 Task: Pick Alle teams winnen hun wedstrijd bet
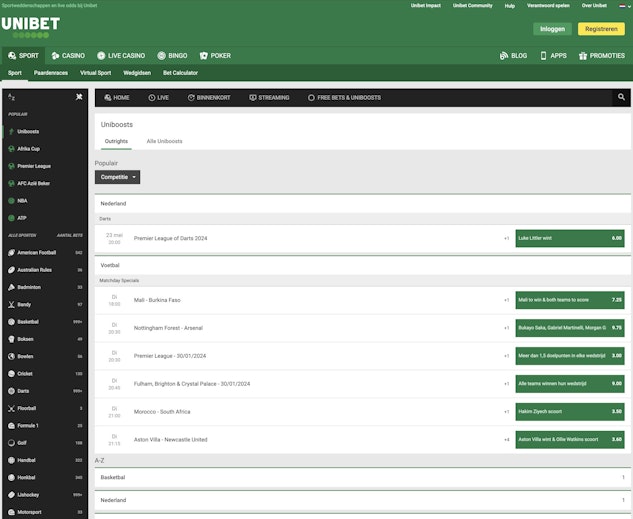570,384
